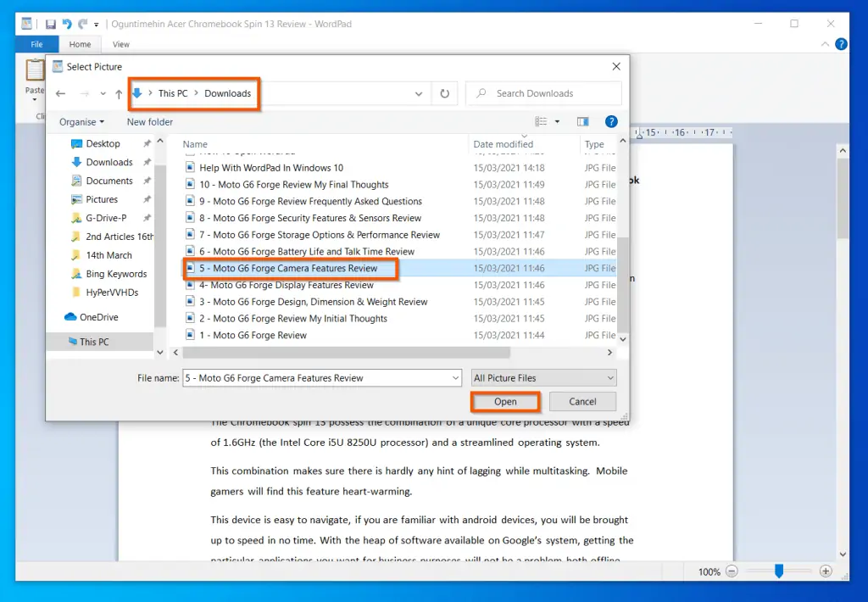Expand the Customize Quick Access Toolbar dropdown
868x602 pixels.
pyautogui.click(x=96, y=25)
